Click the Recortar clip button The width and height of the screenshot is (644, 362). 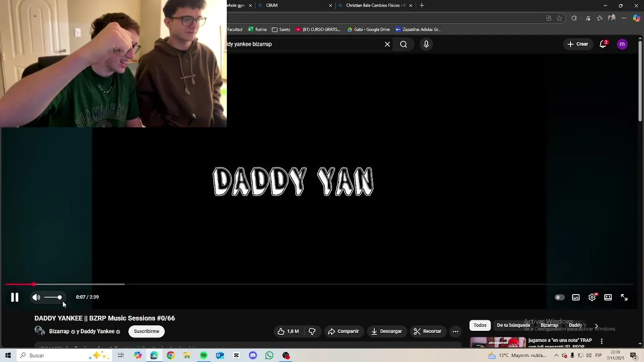pyautogui.click(x=428, y=331)
